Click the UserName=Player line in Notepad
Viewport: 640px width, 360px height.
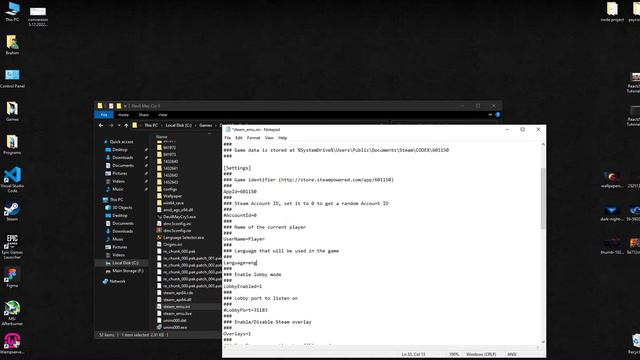244,239
